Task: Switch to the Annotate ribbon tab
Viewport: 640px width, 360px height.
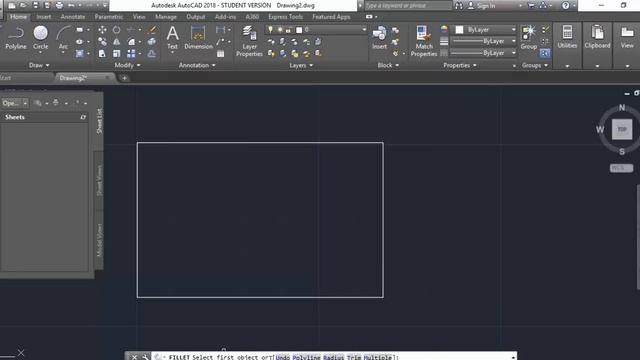Action: tap(73, 17)
